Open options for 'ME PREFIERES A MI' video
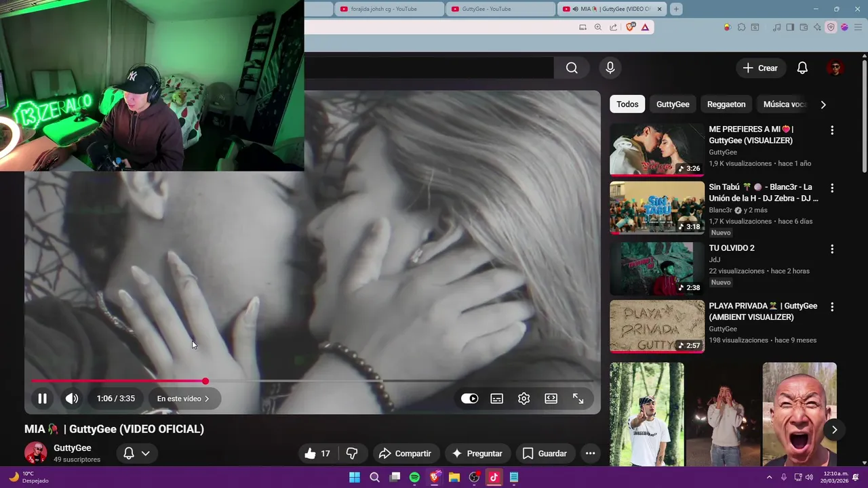This screenshot has height=488, width=868. pos(832,130)
